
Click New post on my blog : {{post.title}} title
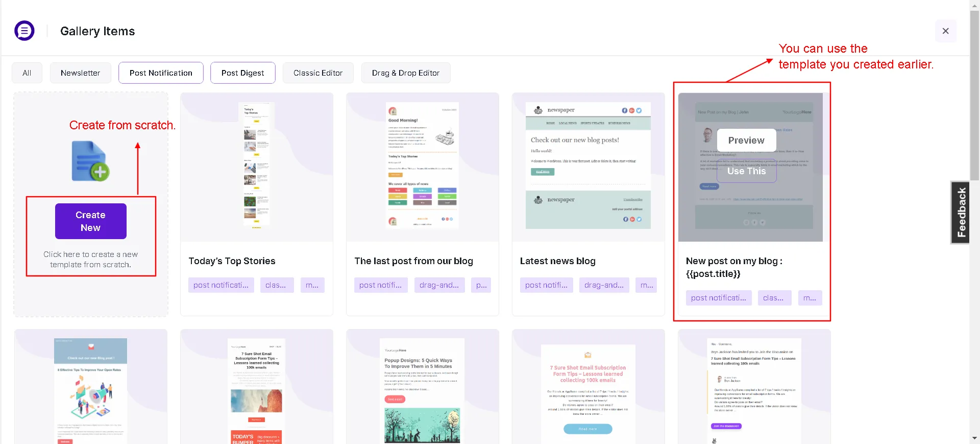pos(734,267)
